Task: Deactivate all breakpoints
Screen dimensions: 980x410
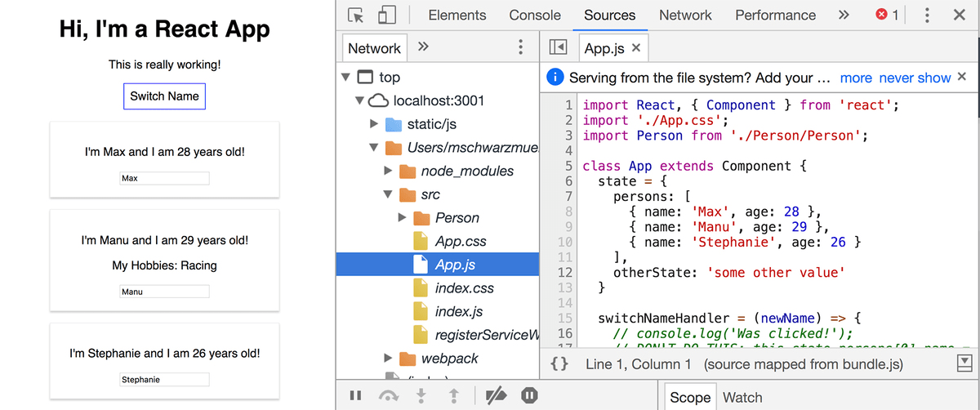Action: click(496, 396)
